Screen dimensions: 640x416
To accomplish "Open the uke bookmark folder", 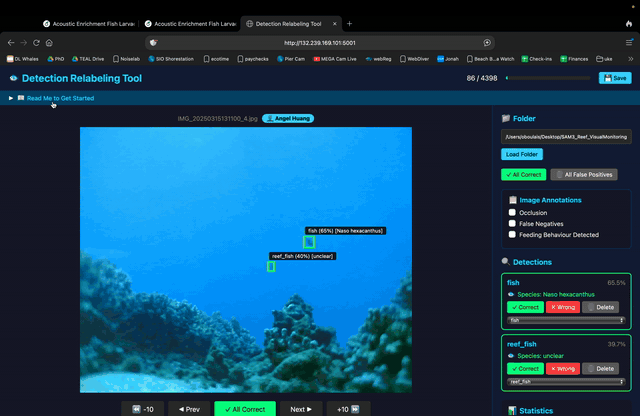I will click(x=604, y=59).
